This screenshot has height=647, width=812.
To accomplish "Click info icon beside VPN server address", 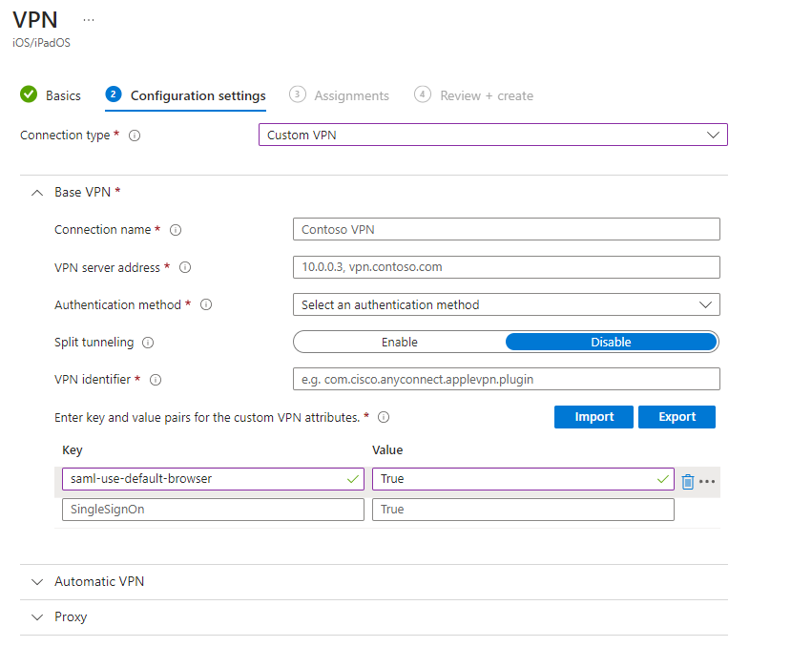I will click(185, 268).
